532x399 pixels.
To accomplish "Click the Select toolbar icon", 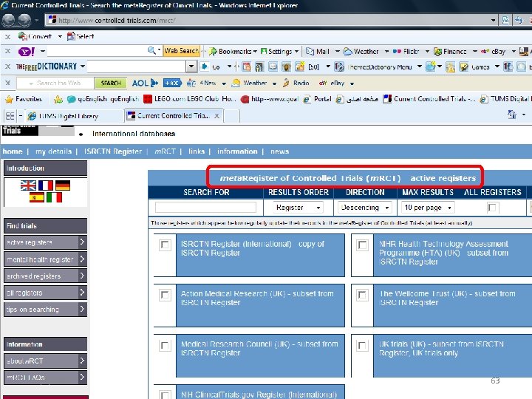I will (71, 36).
